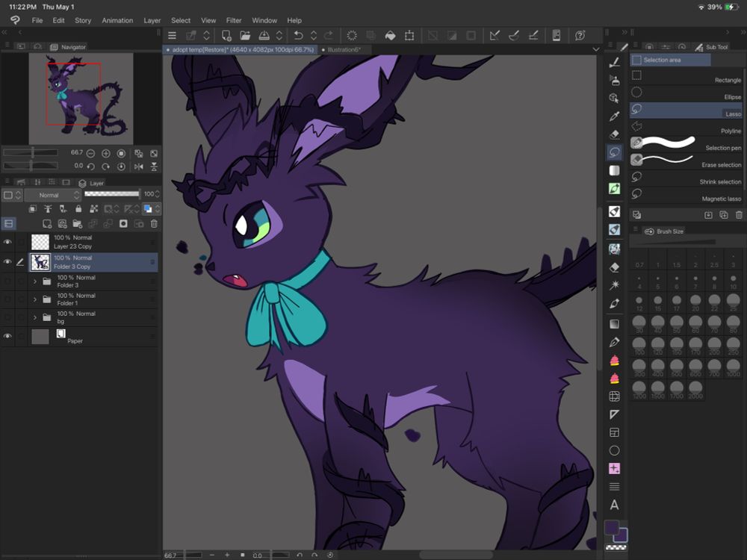
Task: Select the Text tool
Action: 615,505
